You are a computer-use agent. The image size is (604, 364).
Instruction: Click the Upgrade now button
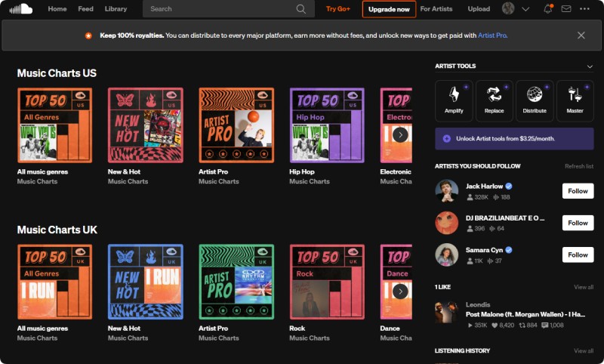(389, 9)
